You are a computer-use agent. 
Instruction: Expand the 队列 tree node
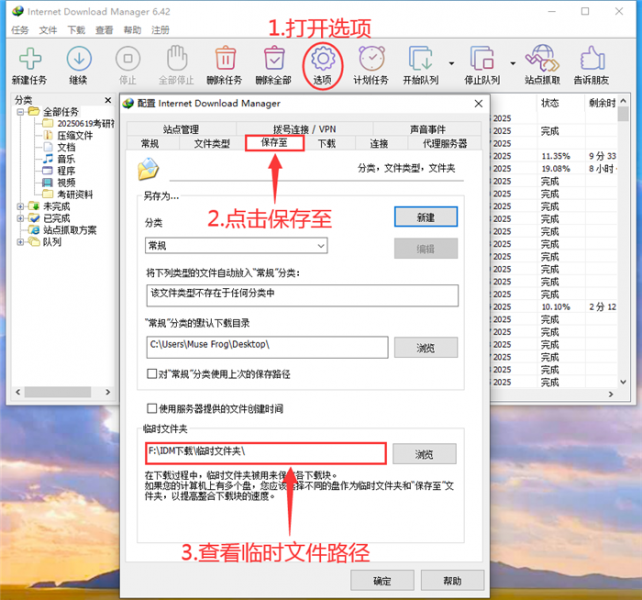click(x=20, y=242)
